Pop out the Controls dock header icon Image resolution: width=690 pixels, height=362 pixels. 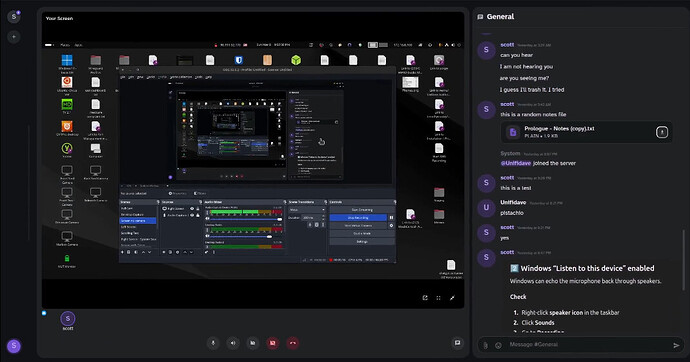[x=395, y=202]
